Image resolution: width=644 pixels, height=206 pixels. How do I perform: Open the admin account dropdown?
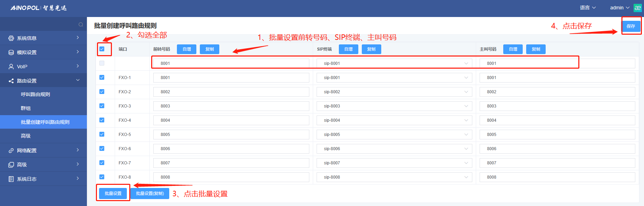coord(619,8)
